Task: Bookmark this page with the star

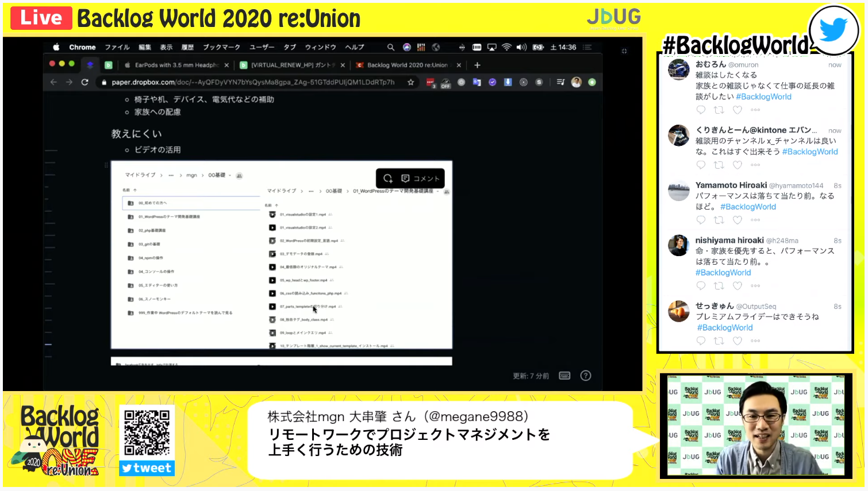Action: pyautogui.click(x=410, y=82)
